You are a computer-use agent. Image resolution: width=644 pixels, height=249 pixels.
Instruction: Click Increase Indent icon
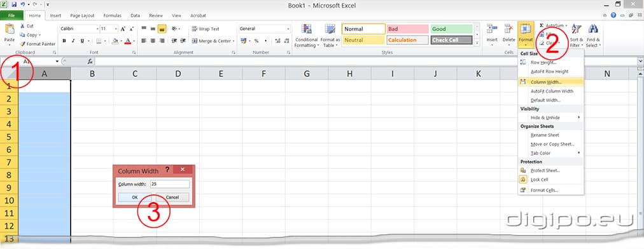(183, 41)
